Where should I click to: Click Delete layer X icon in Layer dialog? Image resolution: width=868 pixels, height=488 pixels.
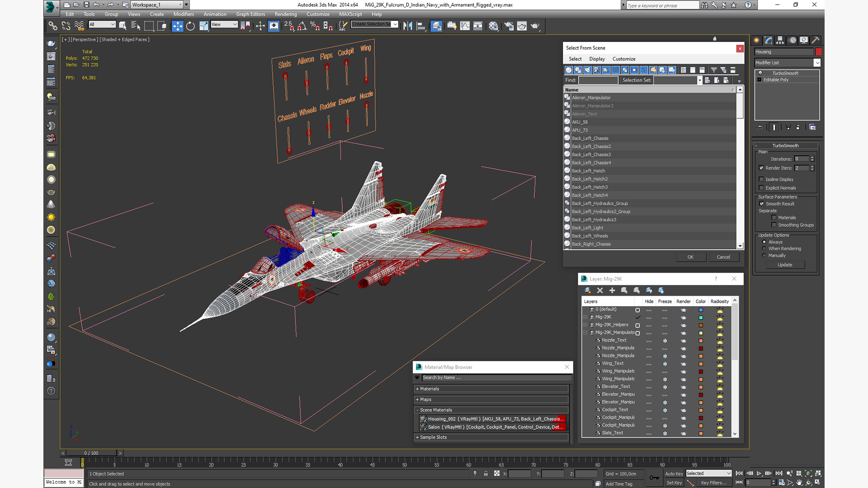[600, 291]
